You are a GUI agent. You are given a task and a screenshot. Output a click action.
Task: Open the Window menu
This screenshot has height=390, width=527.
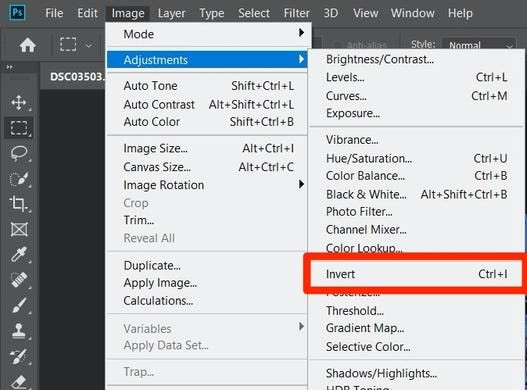click(x=412, y=13)
